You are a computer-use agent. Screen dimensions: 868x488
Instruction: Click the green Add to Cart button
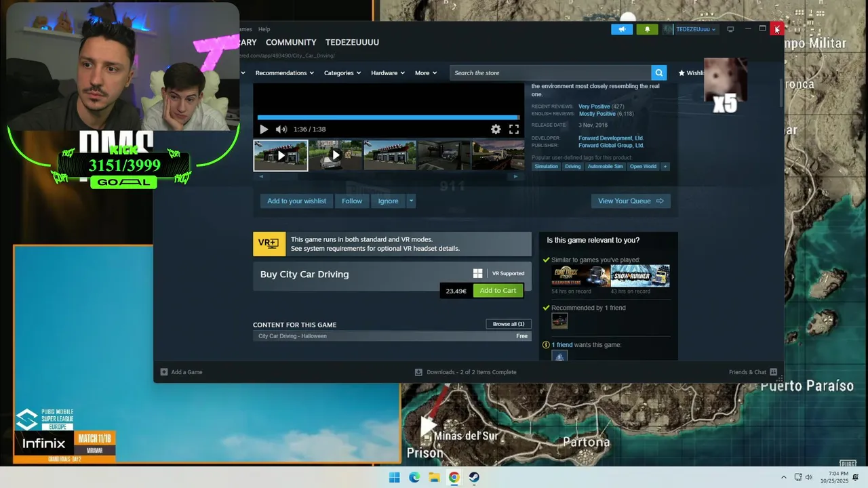[x=498, y=290]
